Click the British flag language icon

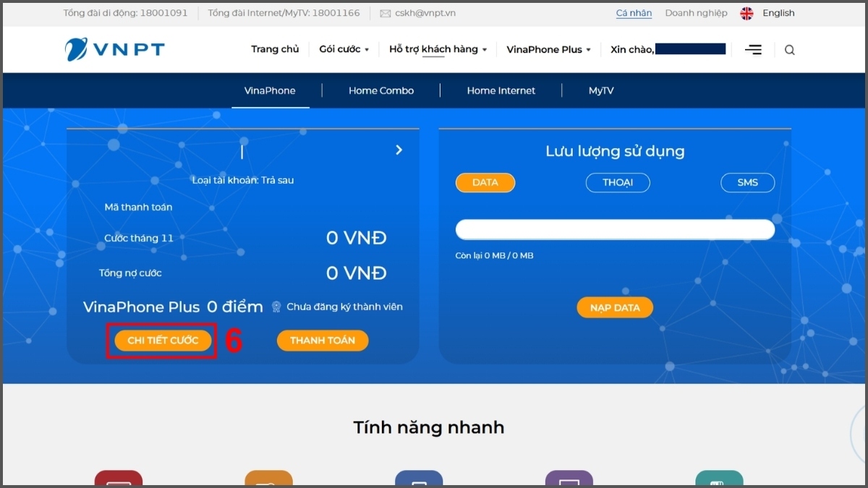(746, 12)
